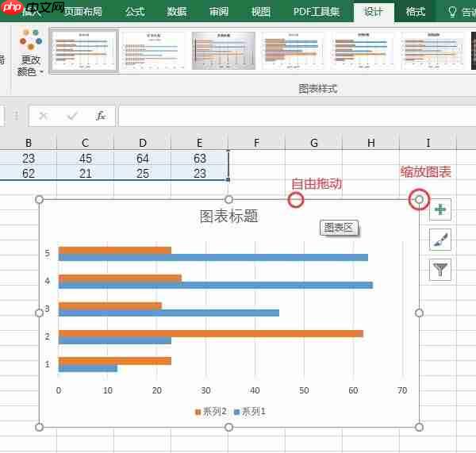This screenshot has width=476, height=453.
Task: Switch to the 格式 tab
Action: pyautogui.click(x=416, y=12)
